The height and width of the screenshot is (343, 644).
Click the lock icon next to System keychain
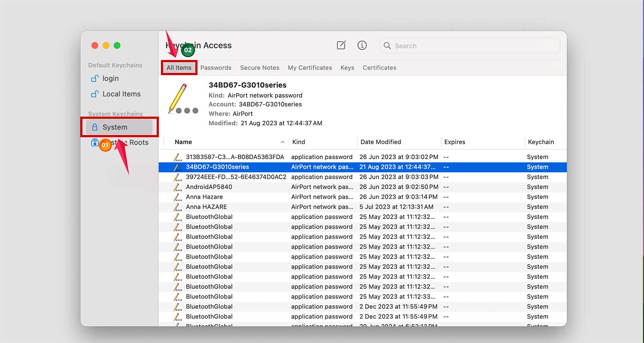click(x=94, y=127)
